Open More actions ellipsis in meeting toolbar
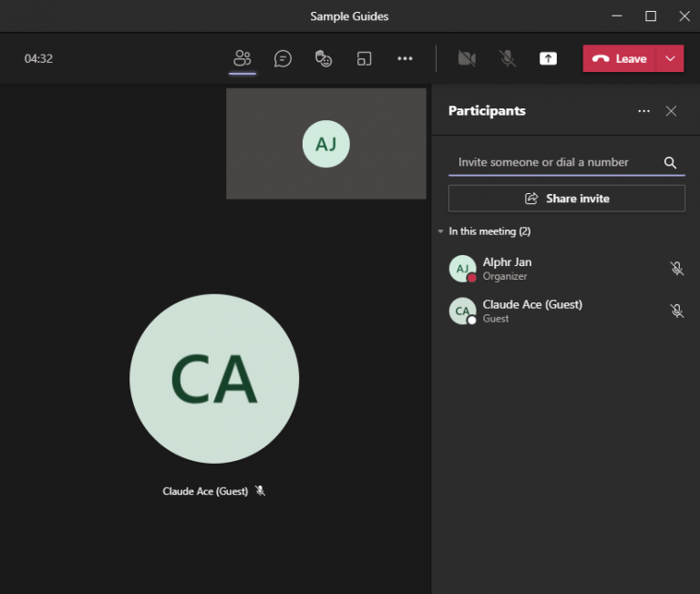700x594 pixels. click(x=405, y=58)
